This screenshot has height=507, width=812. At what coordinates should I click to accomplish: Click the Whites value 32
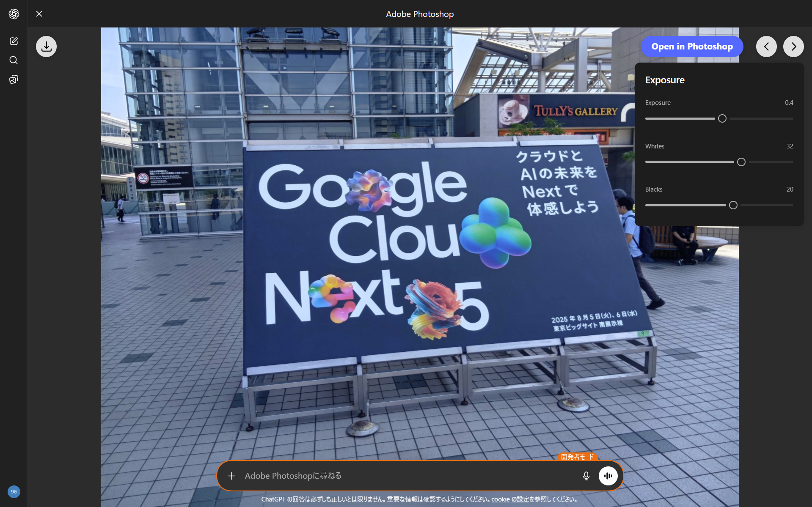coord(790,146)
